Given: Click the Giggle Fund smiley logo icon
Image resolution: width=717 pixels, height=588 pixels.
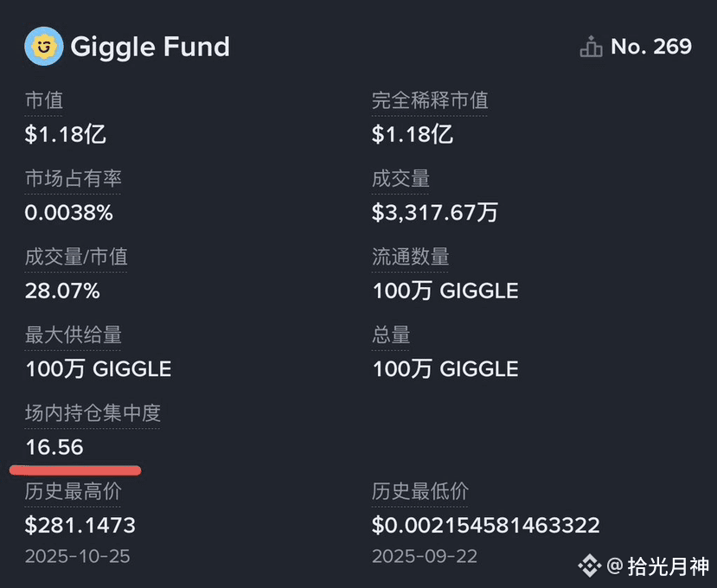Looking at the screenshot, I should [44, 46].
